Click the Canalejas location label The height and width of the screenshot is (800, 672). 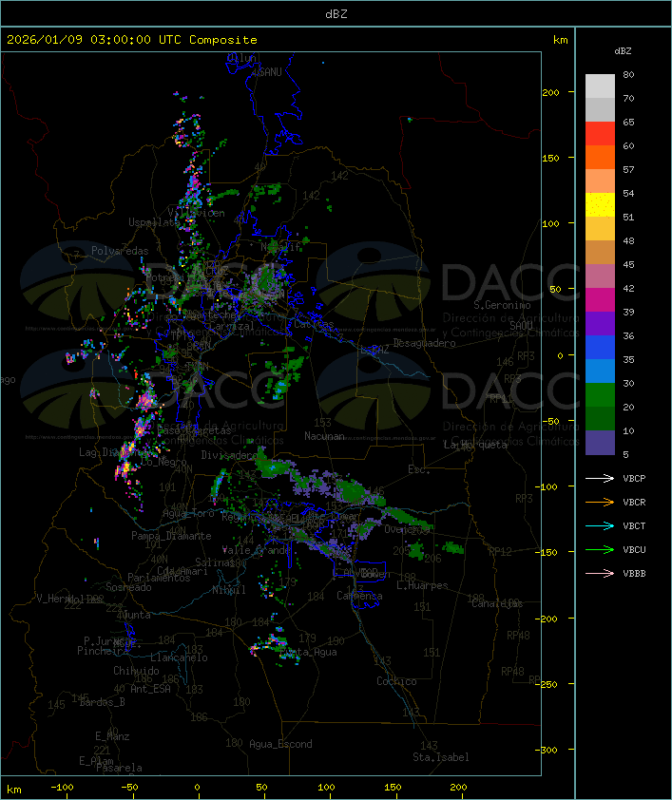(x=497, y=603)
